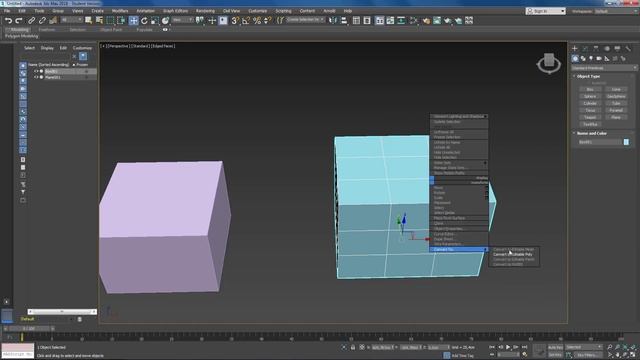Open the Graph Editors menu
Screen dimensions: 640x360
point(176,11)
